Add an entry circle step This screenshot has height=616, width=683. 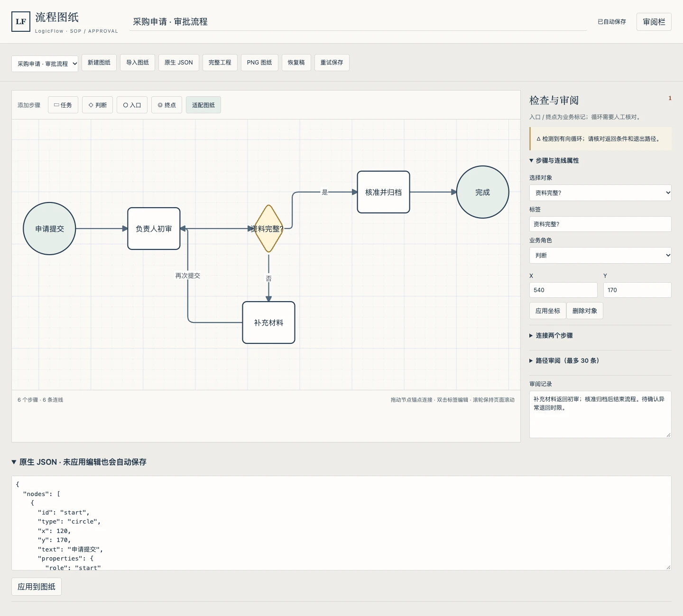[x=132, y=105]
